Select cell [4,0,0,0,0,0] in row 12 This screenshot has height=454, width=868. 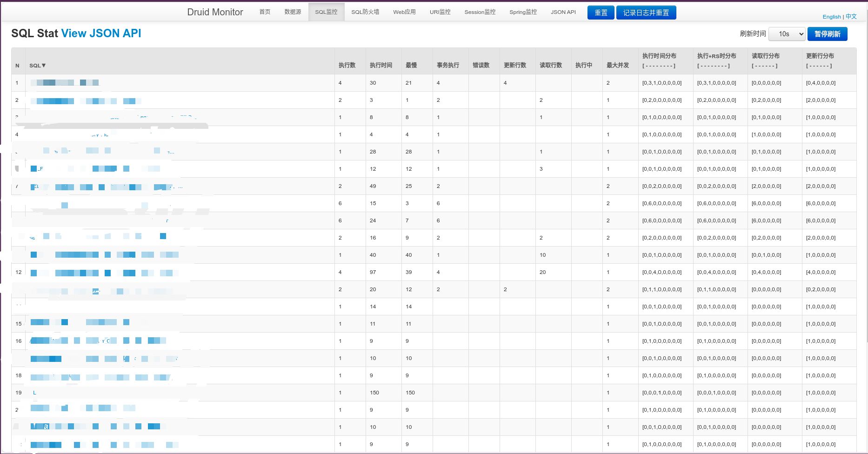(821, 272)
